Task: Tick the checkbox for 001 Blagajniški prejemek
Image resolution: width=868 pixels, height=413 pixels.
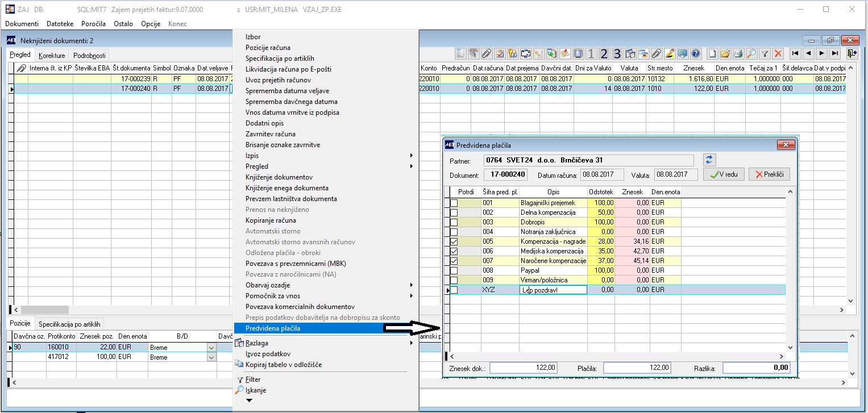Action: pyautogui.click(x=454, y=203)
